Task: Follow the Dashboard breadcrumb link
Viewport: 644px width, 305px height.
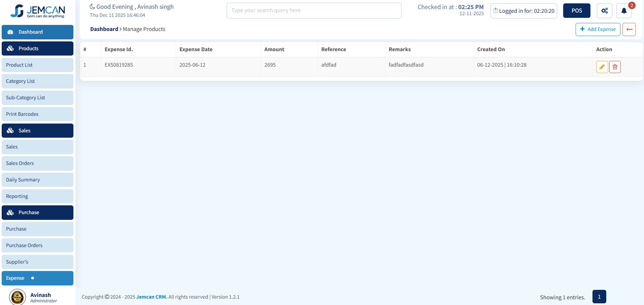Action: 104,29
